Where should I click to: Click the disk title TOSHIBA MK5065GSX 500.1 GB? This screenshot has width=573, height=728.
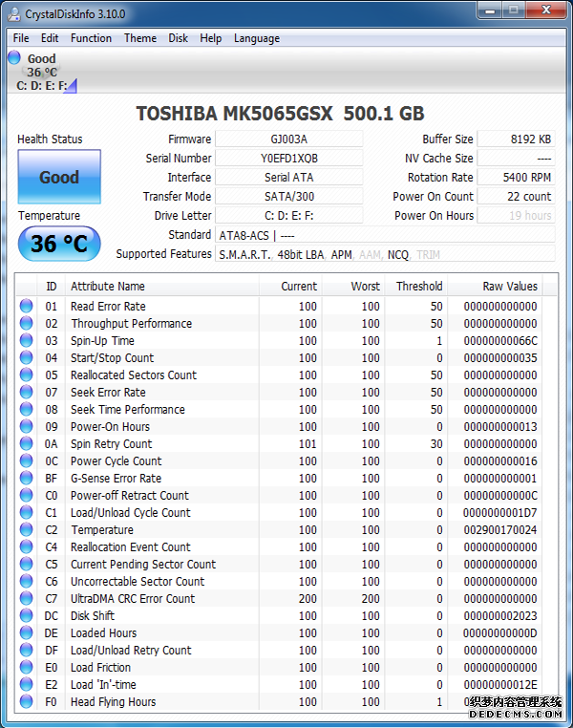[x=280, y=114]
